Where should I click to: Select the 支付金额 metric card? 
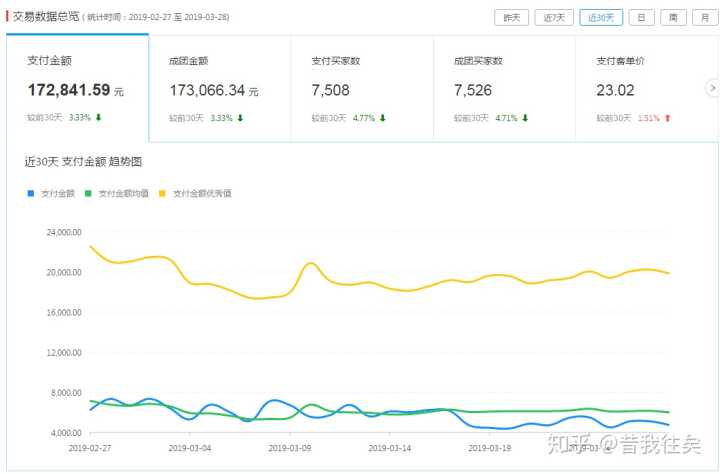77,88
